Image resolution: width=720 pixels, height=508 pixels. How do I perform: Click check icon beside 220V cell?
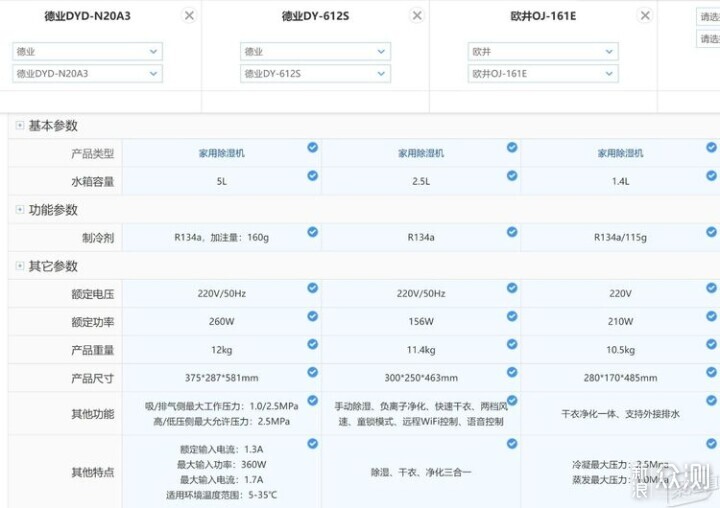(x=711, y=288)
